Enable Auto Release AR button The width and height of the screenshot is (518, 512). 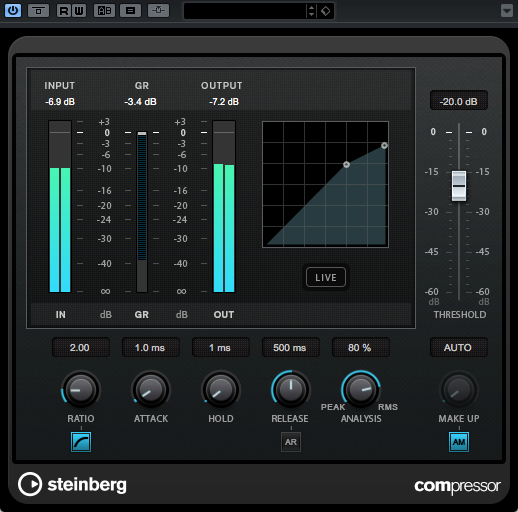pos(291,442)
